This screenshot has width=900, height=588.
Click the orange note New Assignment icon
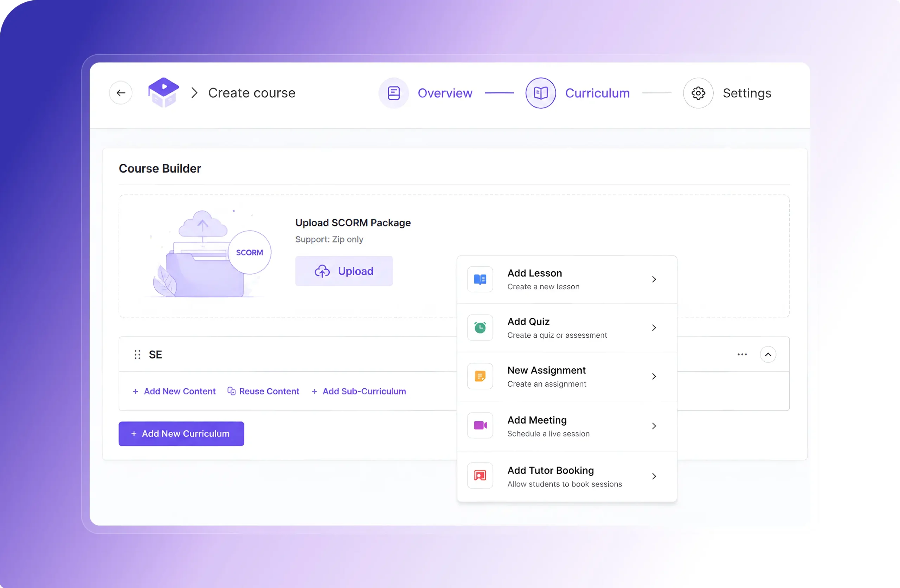(x=480, y=376)
